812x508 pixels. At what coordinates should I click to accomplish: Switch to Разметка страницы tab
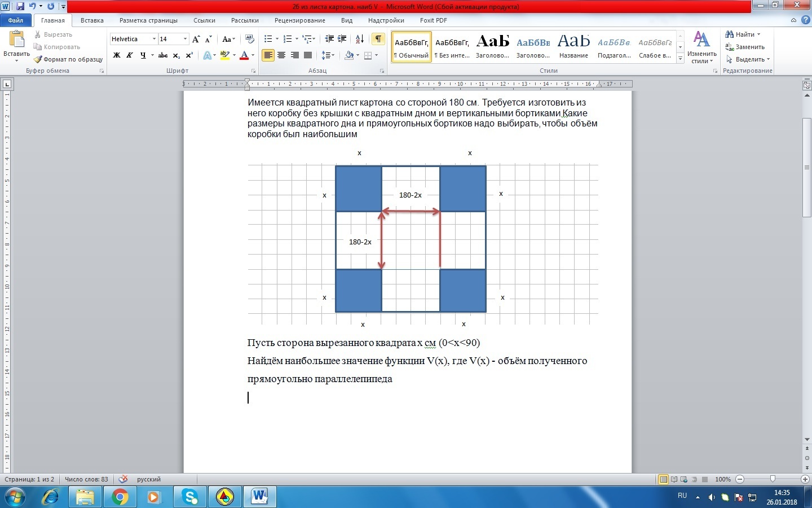[x=148, y=20]
